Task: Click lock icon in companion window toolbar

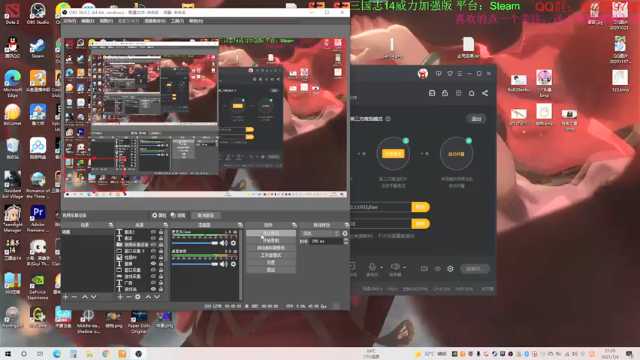Action: (445, 93)
